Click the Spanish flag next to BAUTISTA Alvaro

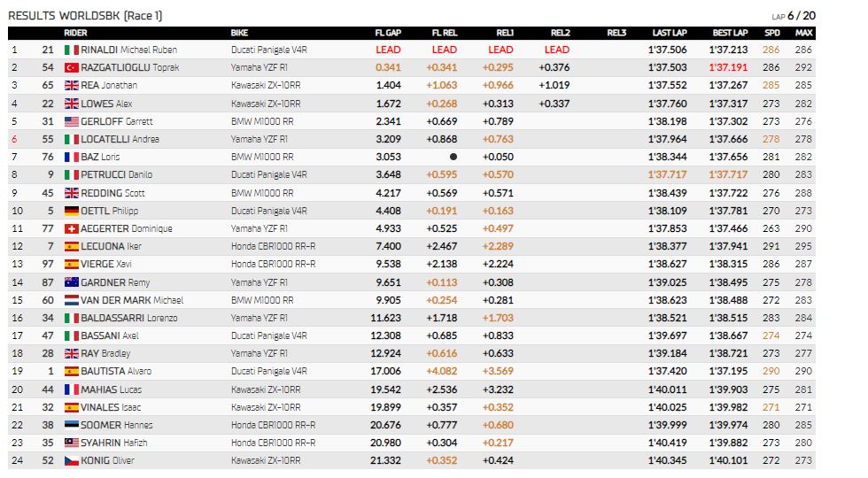[x=72, y=371]
